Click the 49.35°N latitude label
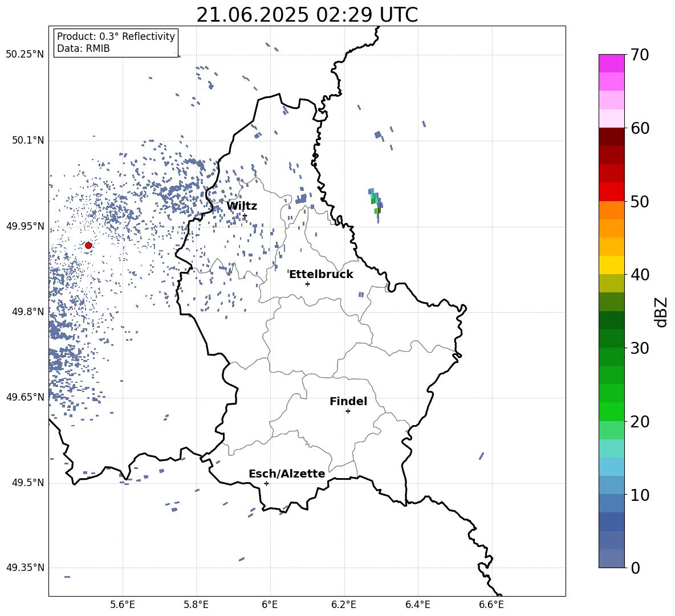The image size is (675, 616). [25, 568]
